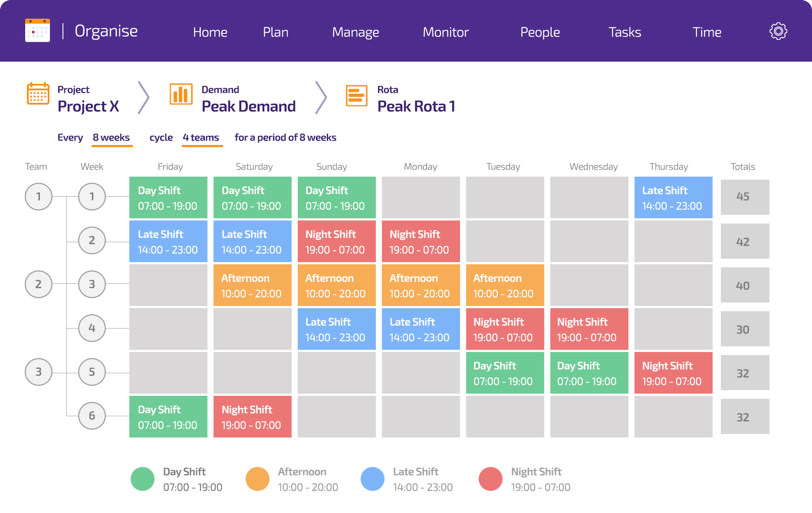Viewport: 812px width, 513px height.
Task: Select Week 4 circle node
Action: [92, 328]
